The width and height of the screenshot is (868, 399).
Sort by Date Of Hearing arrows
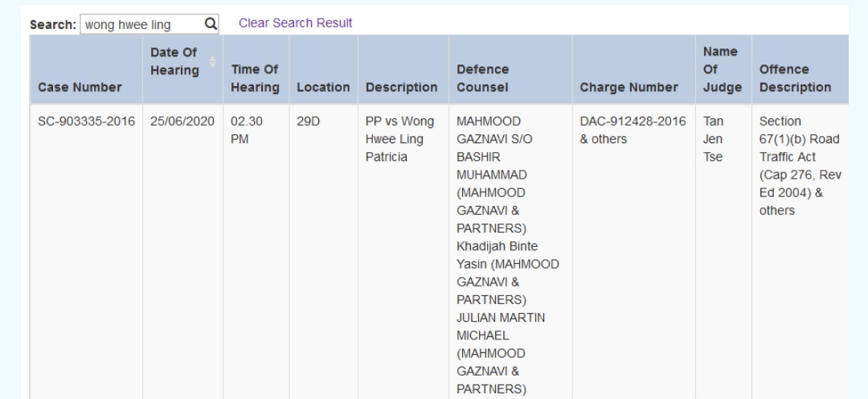[212, 61]
